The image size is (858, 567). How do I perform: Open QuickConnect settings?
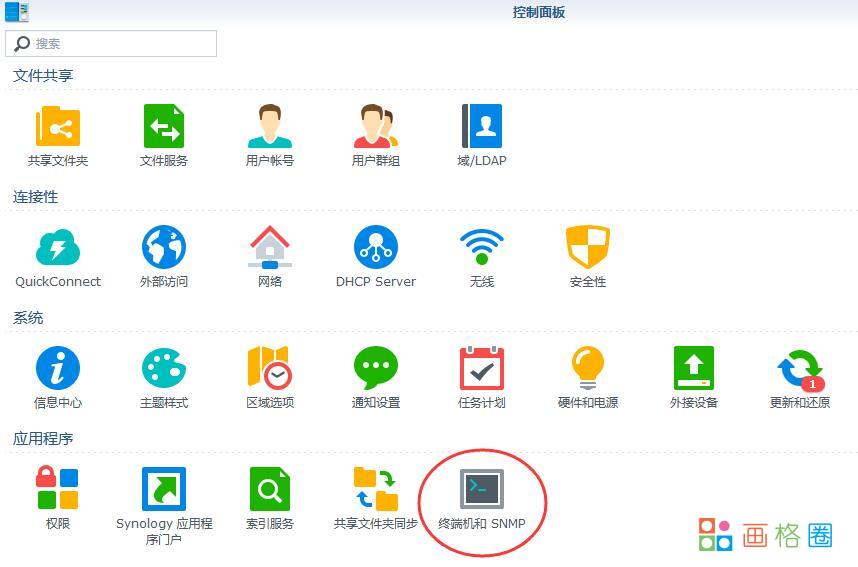tap(58, 247)
